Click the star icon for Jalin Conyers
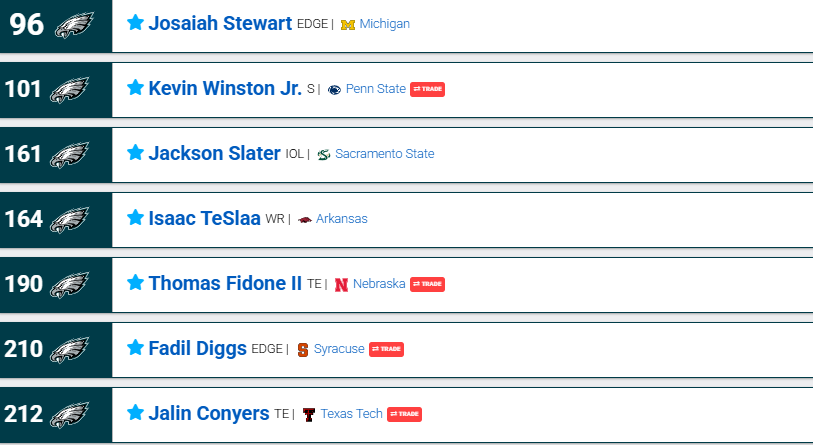813x445 pixels. click(136, 413)
